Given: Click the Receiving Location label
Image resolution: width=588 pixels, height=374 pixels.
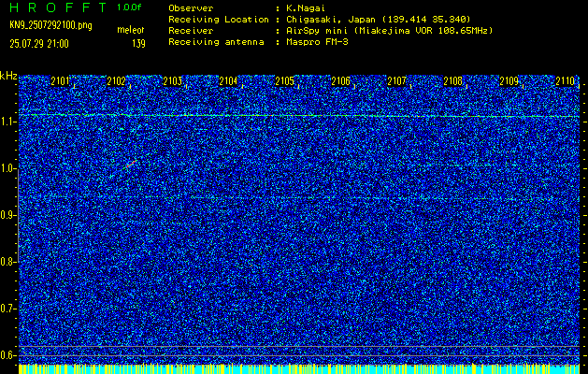Looking at the screenshot, I should (219, 20).
